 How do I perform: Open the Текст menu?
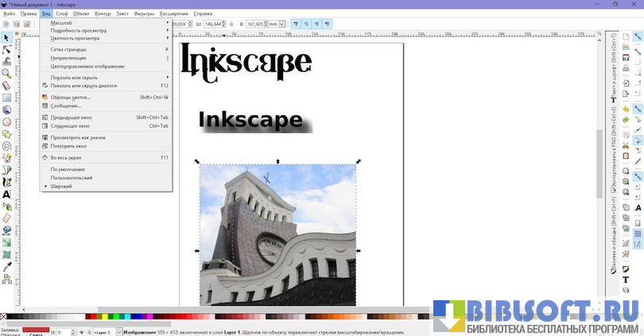coord(122,14)
